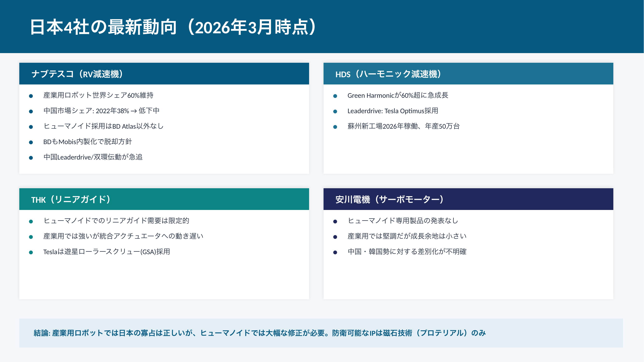644x362 pixels.
Task: Click 産業用では堅調だが成長余地は小さい text
Action: [407, 236]
